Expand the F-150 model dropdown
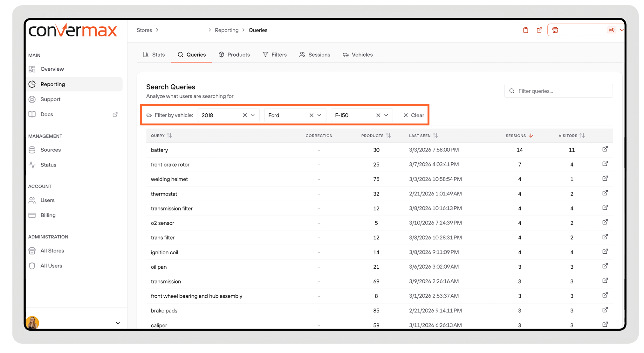Image resolution: width=644 pixels, height=353 pixels. click(x=386, y=115)
